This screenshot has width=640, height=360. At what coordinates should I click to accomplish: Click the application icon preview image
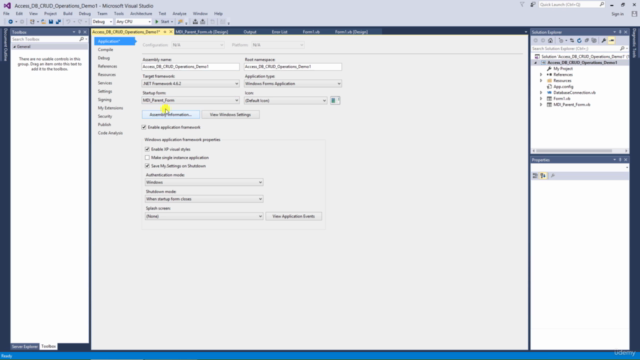335,100
